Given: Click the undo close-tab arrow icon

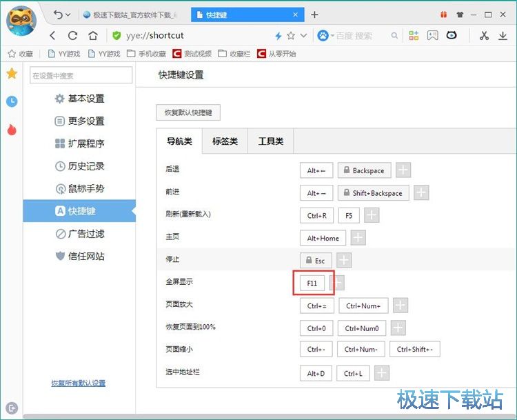Looking at the screenshot, I should (58, 14).
